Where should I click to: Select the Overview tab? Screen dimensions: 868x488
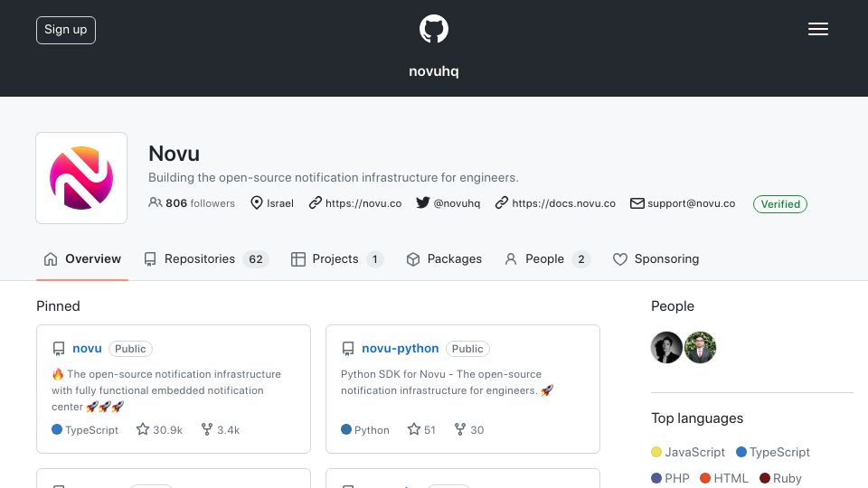click(82, 259)
